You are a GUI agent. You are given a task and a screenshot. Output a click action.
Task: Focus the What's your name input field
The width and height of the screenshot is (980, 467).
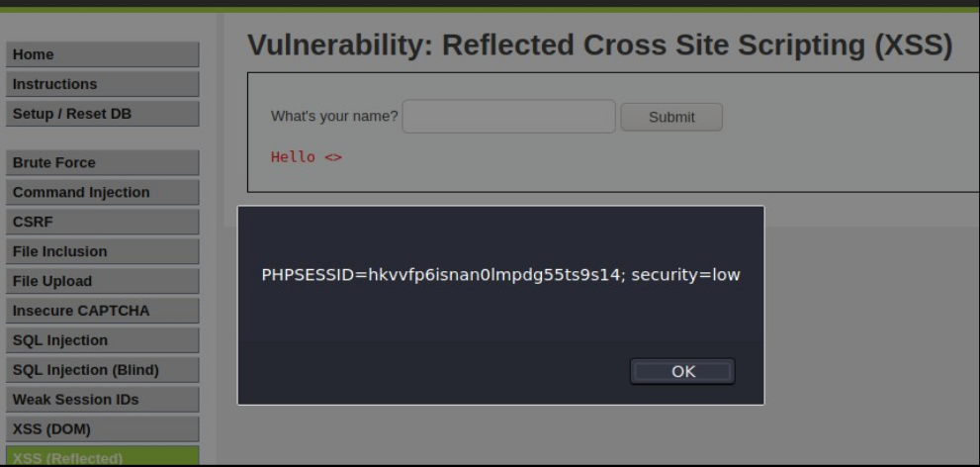pos(508,117)
